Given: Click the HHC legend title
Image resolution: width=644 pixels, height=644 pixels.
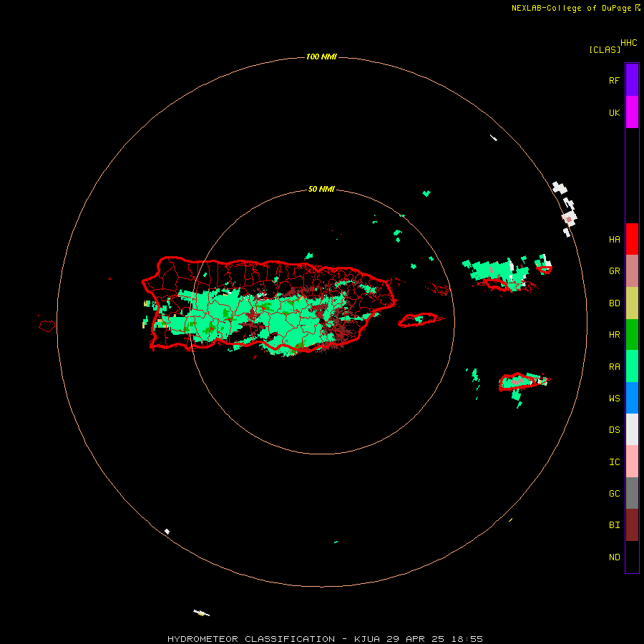Looking at the screenshot, I should pos(628,43).
